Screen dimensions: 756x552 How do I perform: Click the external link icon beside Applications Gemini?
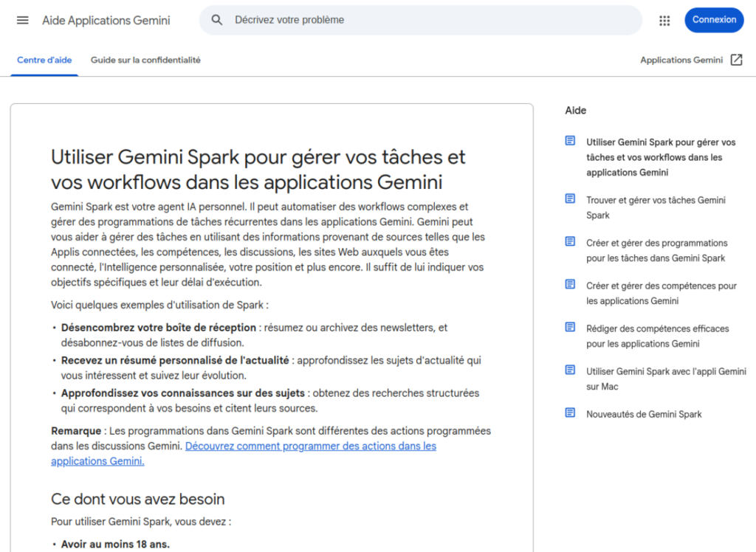click(x=736, y=60)
